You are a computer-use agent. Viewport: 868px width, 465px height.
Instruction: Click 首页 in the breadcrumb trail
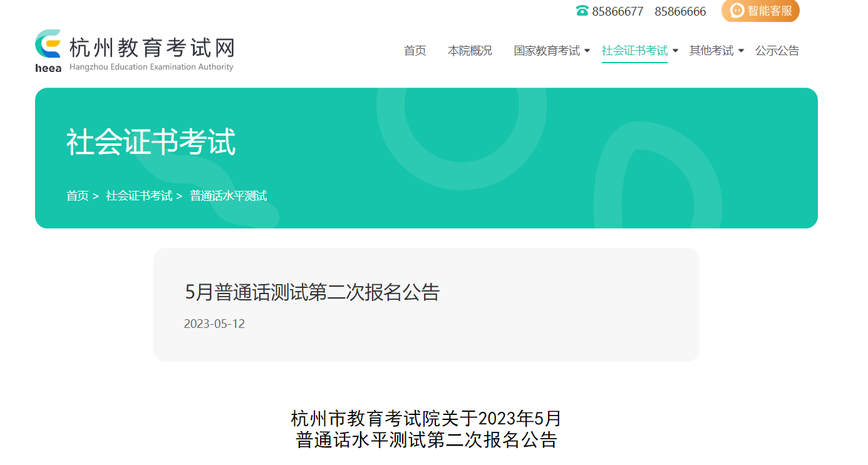click(x=78, y=196)
